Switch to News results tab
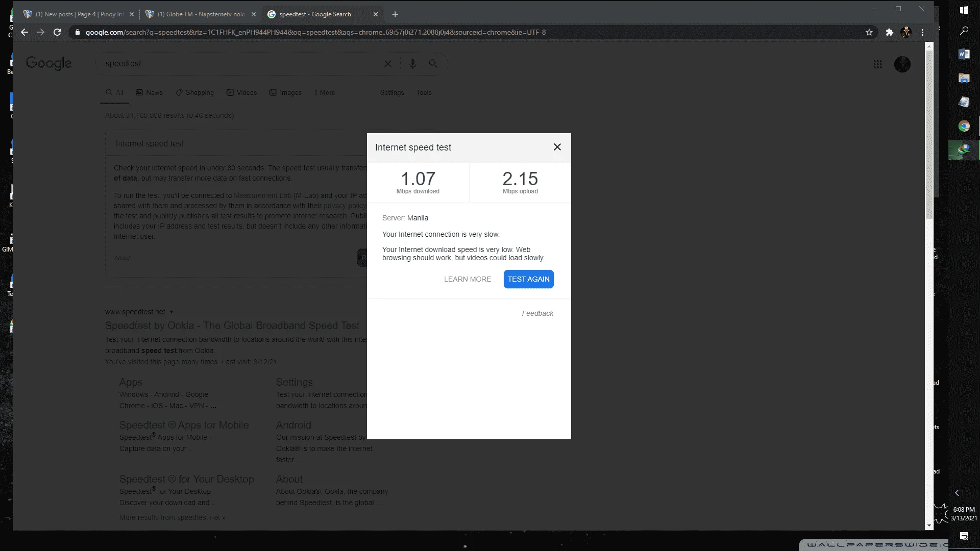 (x=149, y=92)
